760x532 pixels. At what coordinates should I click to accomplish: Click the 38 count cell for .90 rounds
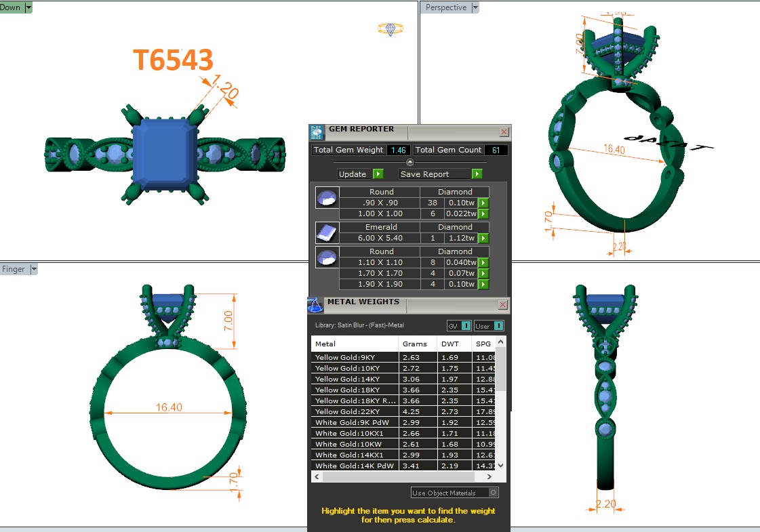pyautogui.click(x=433, y=203)
